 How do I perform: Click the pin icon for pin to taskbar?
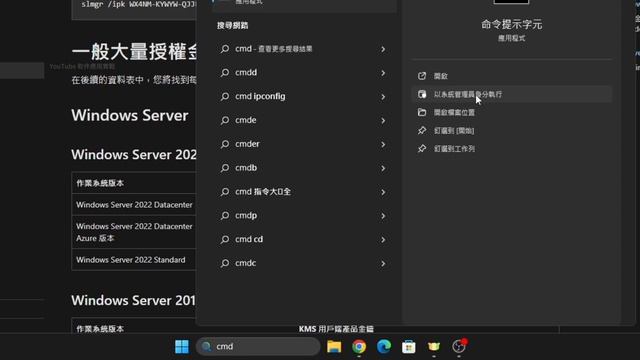point(422,149)
